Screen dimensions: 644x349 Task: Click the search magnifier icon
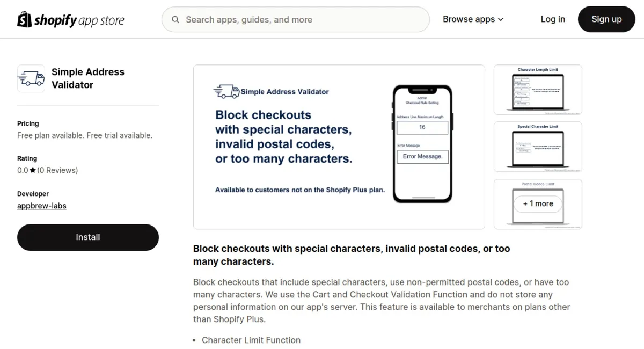175,20
